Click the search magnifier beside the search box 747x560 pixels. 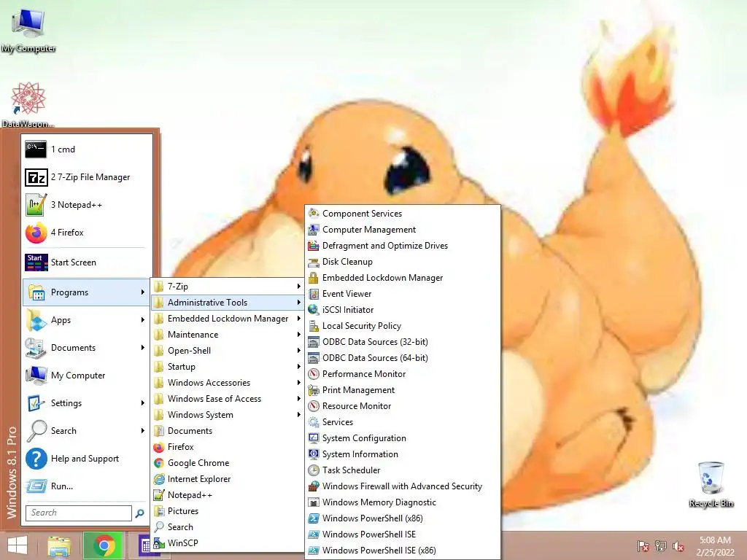coord(139,513)
